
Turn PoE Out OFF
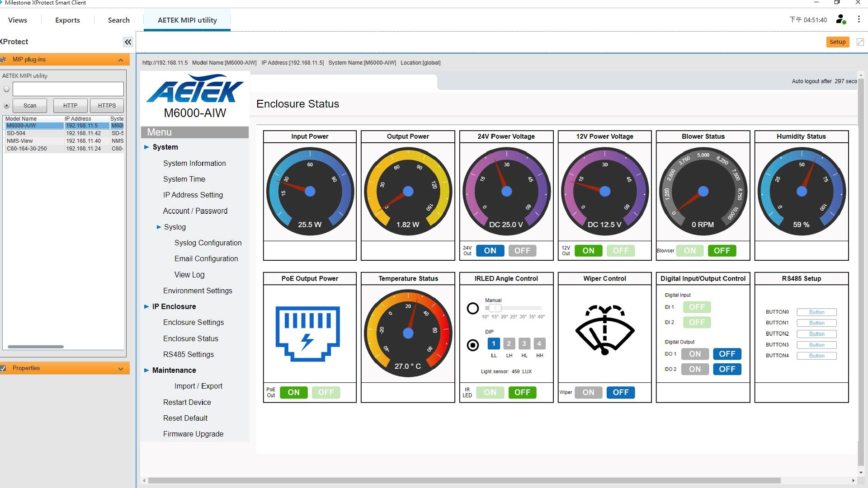[326, 392]
